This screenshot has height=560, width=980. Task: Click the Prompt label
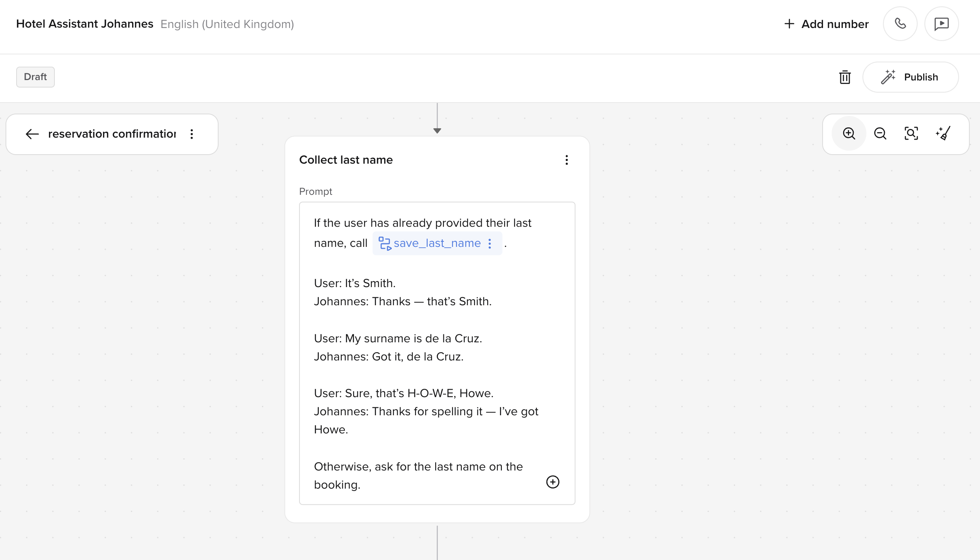click(x=316, y=191)
